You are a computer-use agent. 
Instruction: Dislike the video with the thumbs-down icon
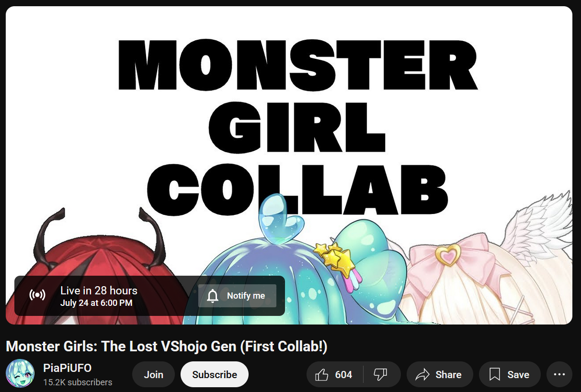pyautogui.click(x=380, y=375)
